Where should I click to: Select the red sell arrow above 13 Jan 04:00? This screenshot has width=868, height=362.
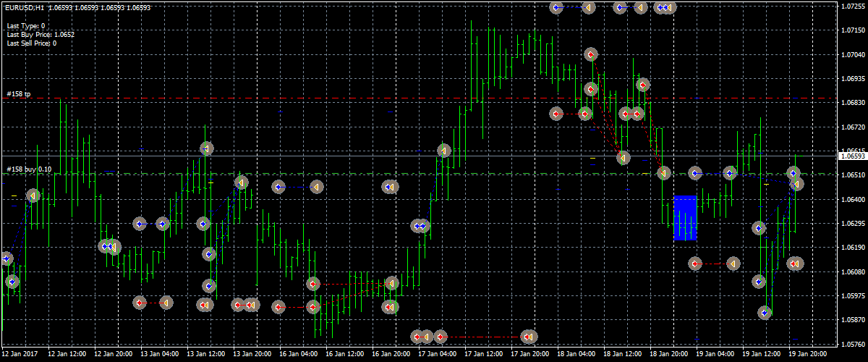click(x=140, y=303)
